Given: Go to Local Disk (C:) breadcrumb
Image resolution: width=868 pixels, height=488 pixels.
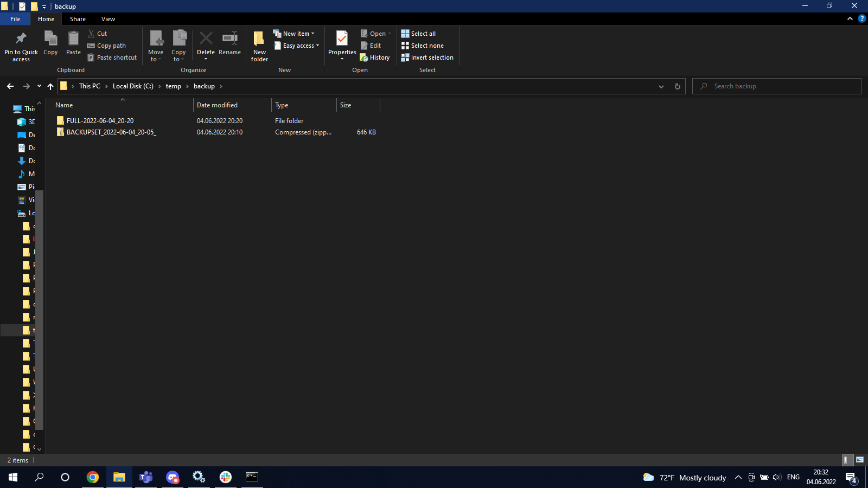Looking at the screenshot, I should (133, 86).
